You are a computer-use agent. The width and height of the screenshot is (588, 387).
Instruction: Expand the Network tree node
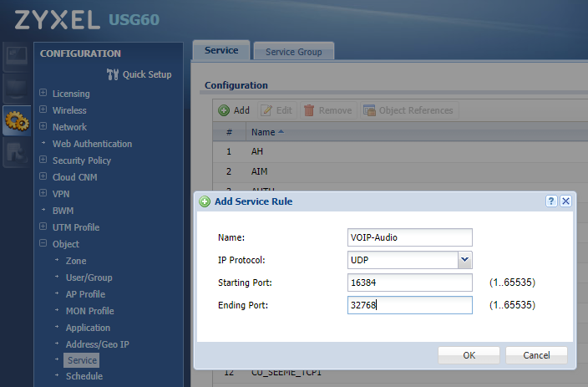(43, 127)
